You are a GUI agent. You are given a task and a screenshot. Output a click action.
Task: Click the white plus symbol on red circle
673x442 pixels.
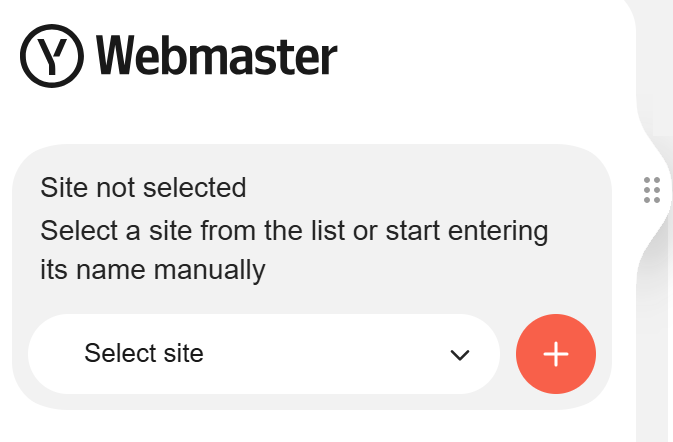[x=556, y=354]
